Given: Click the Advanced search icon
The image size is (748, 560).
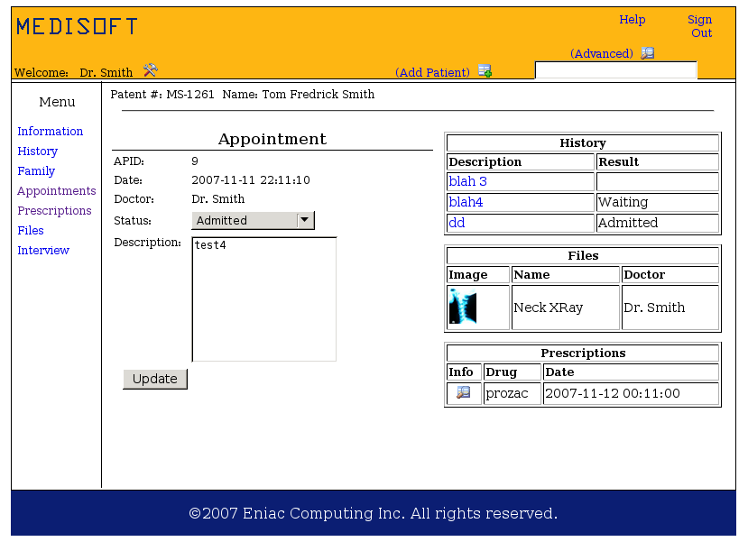Looking at the screenshot, I should click(648, 53).
